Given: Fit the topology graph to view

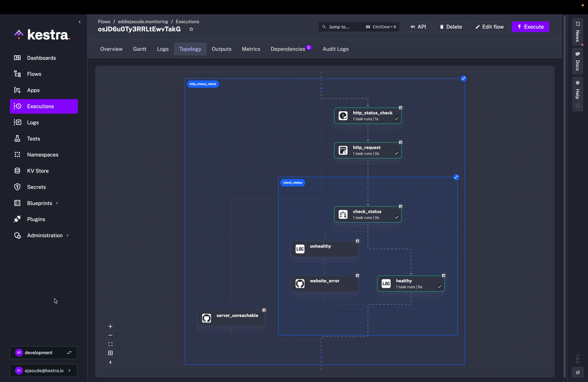Looking at the screenshot, I should [110, 344].
